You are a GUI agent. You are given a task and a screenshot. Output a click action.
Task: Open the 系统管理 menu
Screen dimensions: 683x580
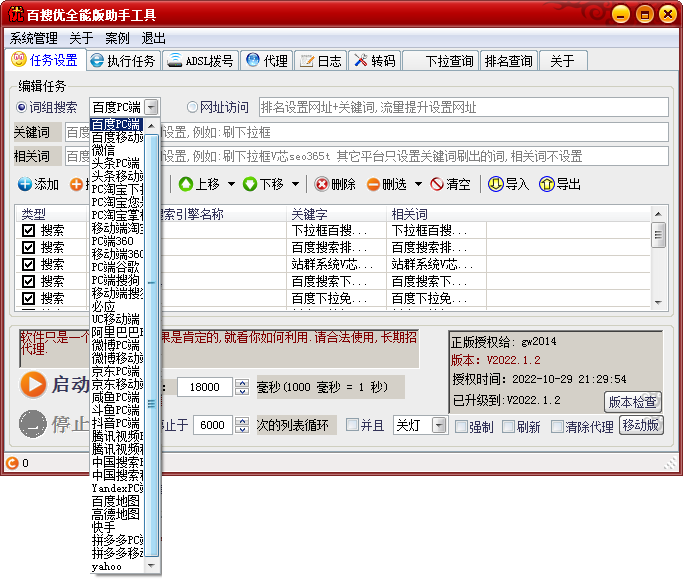pyautogui.click(x=34, y=38)
